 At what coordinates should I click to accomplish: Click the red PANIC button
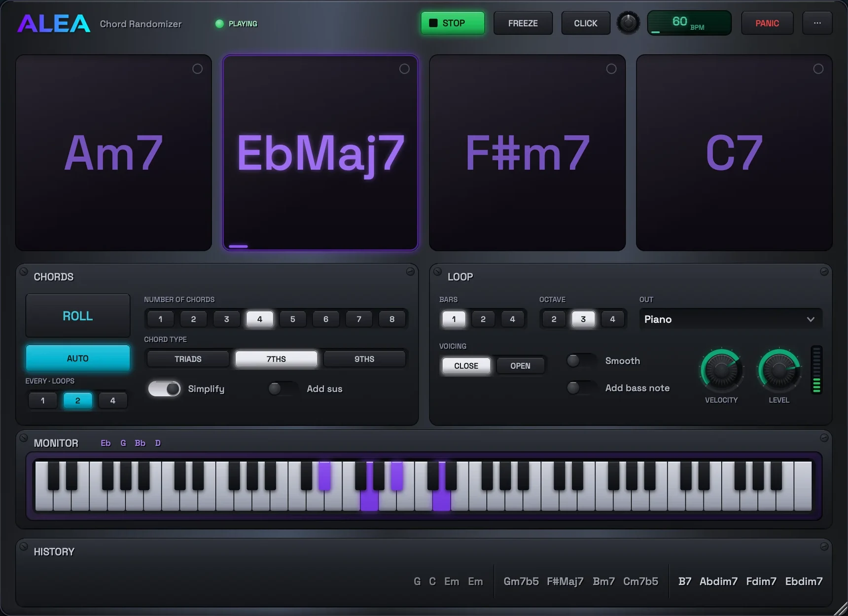pos(767,23)
